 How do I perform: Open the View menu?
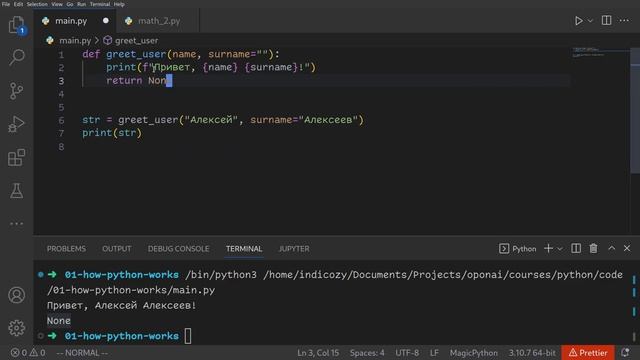click(x=57, y=4)
